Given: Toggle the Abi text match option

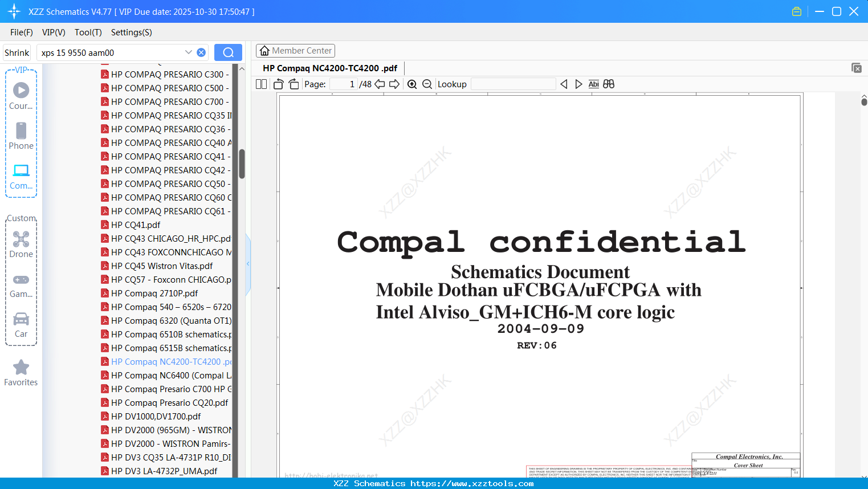Looking at the screenshot, I should coord(594,84).
